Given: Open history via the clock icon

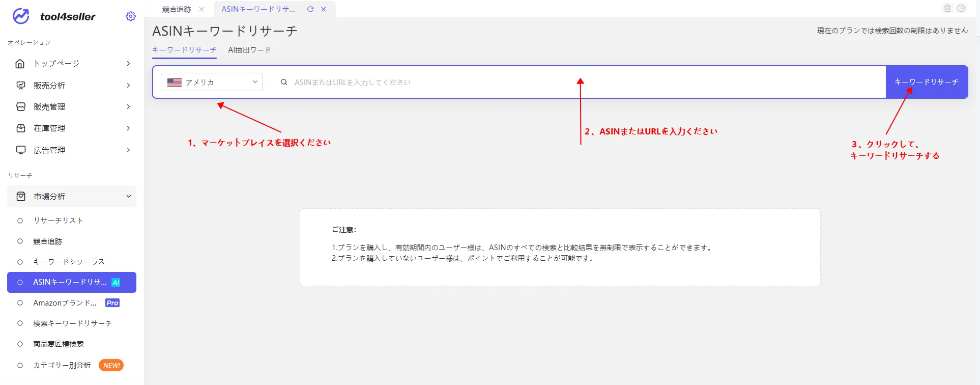Looking at the screenshot, I should [961, 8].
